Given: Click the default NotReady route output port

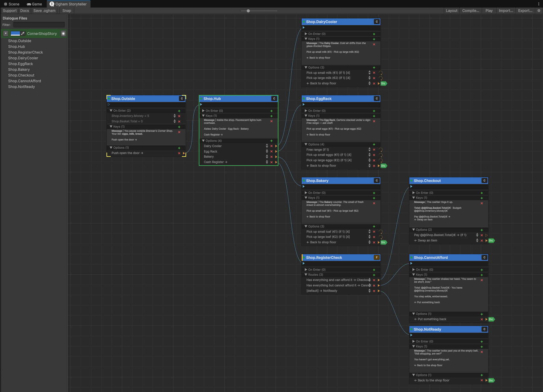Looking at the screenshot, I should pyautogui.click(x=379, y=291).
